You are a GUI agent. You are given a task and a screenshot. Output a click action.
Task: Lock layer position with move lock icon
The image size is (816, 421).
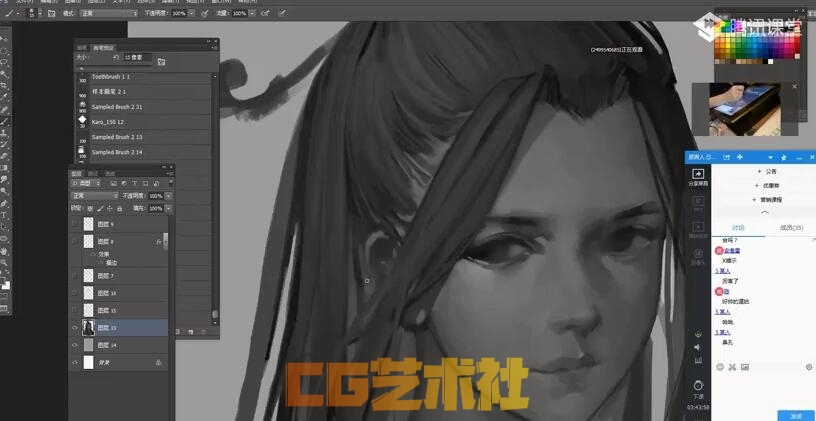tap(109, 208)
